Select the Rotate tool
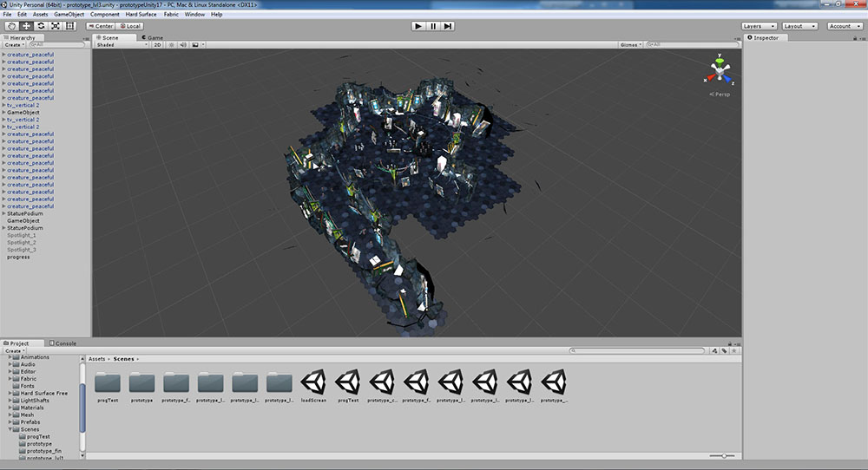The height and width of the screenshot is (470, 868). pos(41,26)
